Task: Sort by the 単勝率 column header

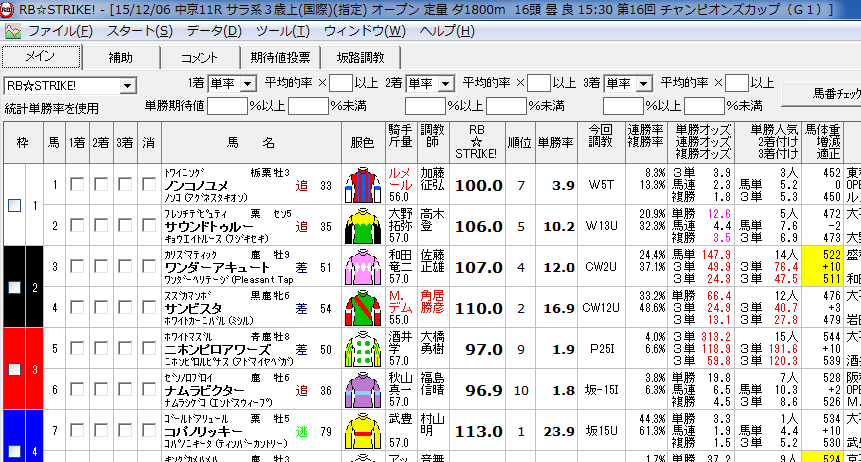Action: click(x=556, y=143)
